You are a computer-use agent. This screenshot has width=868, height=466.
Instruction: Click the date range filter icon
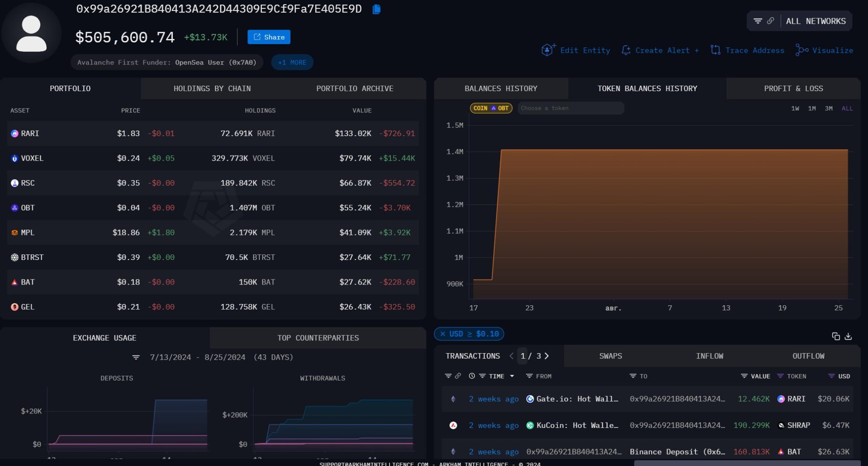click(136, 357)
